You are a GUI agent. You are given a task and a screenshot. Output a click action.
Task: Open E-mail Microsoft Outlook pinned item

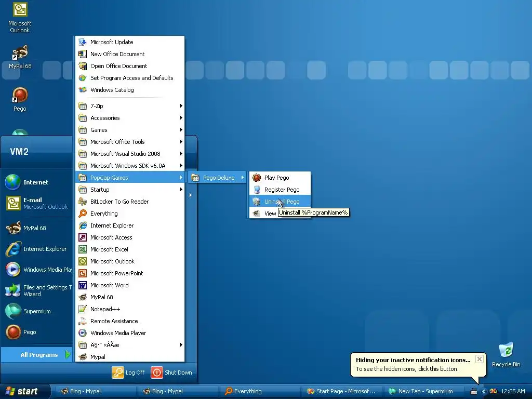[37, 203]
